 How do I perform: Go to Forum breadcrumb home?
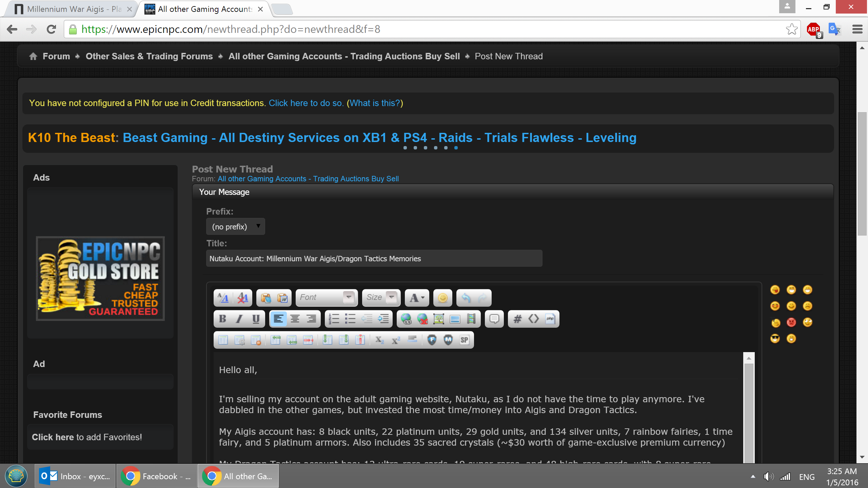pyautogui.click(x=56, y=56)
